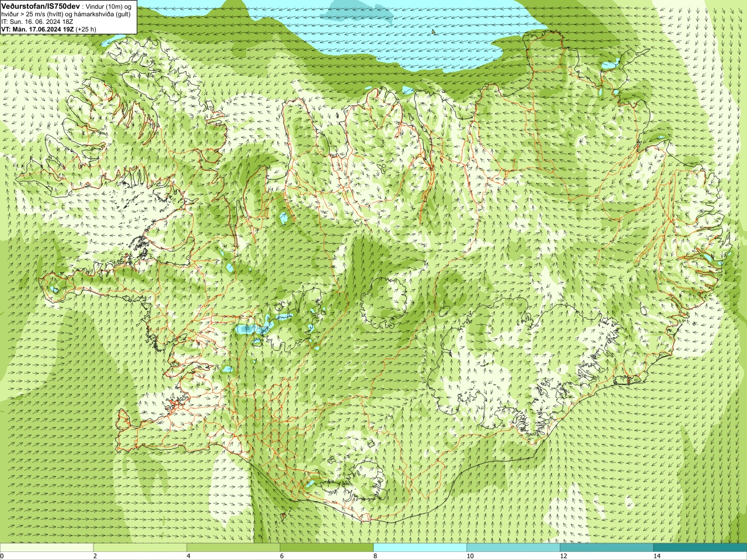
Task: Select the 8–10 m/s light cyan scale swatch
Action: [x=420, y=548]
